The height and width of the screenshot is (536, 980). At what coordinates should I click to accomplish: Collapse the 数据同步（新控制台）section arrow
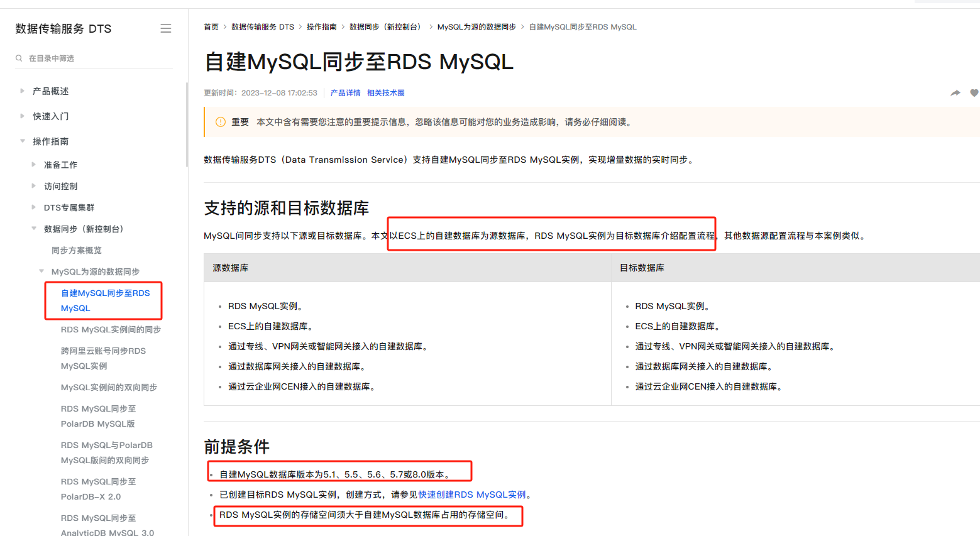tap(34, 229)
